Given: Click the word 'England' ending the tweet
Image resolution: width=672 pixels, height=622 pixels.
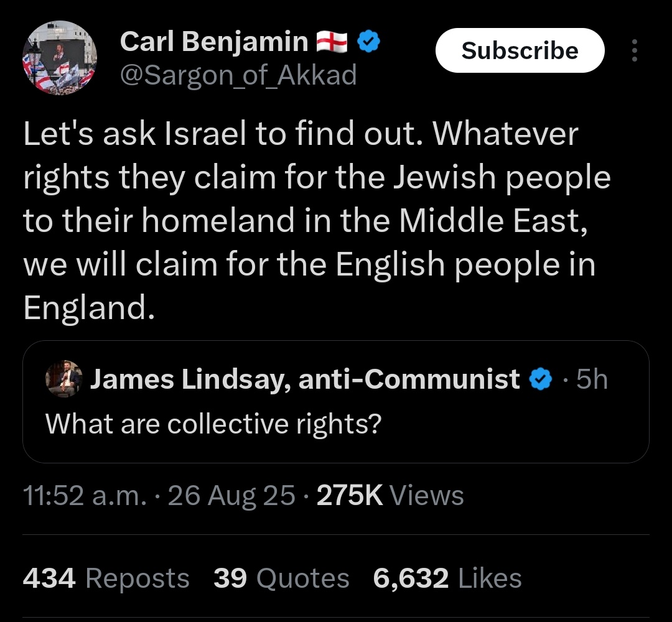Looking at the screenshot, I should [86, 308].
